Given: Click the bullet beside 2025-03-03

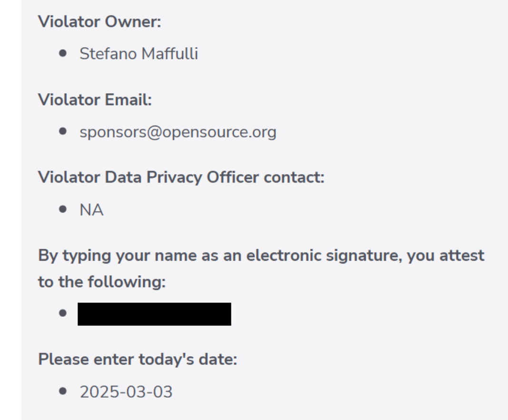Looking at the screenshot, I should (63, 391).
